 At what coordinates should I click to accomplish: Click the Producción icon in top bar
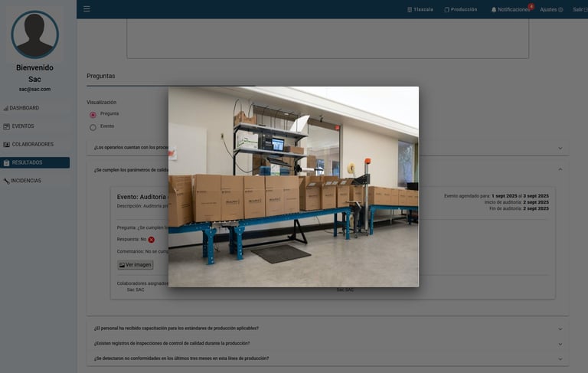(446, 10)
